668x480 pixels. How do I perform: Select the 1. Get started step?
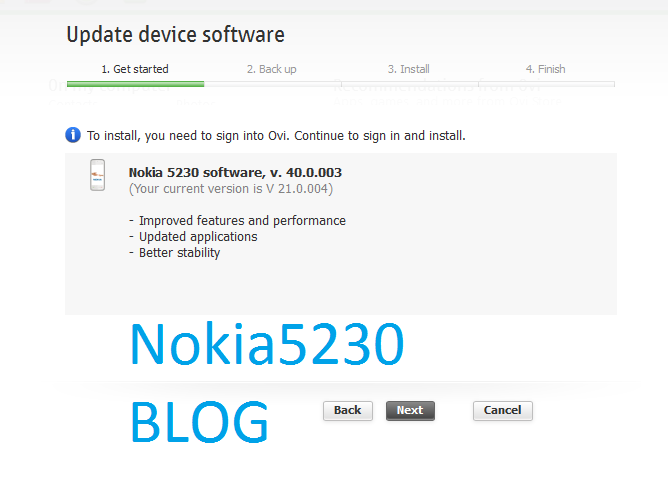[135, 69]
